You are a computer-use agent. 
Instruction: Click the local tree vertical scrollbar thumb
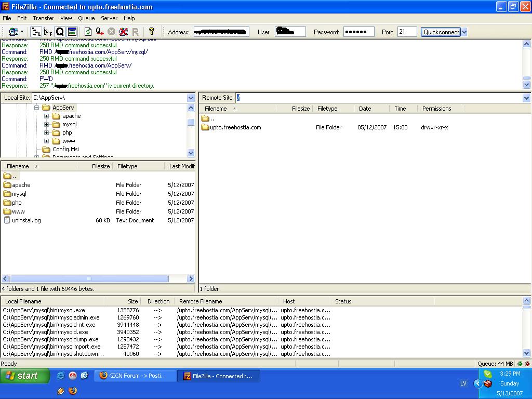coord(191,122)
